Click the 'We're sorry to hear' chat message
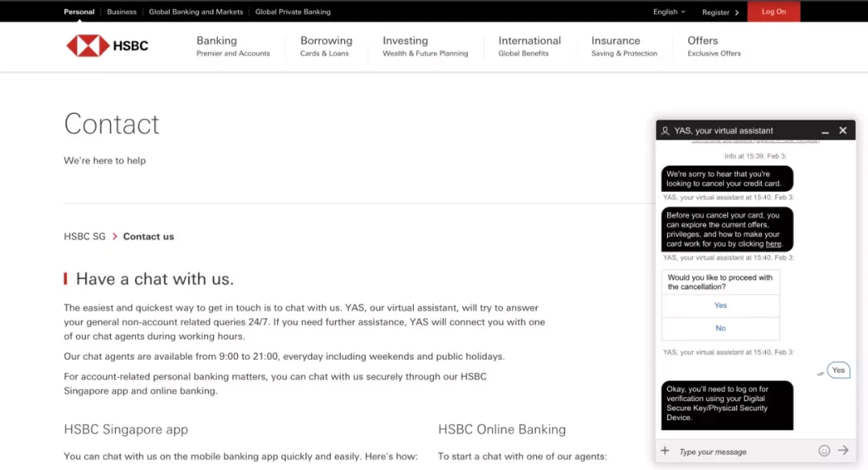 (727, 178)
